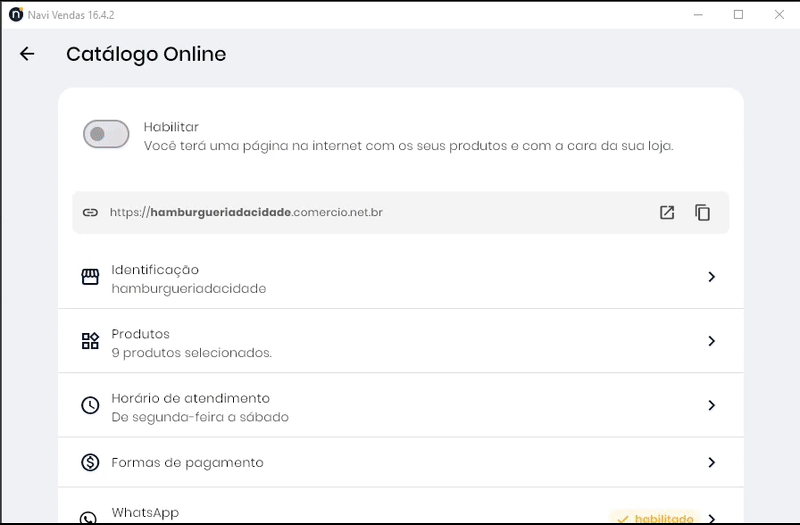This screenshot has width=800, height=525.
Task: Enable the Catálogo Online Habilitar switch
Action: (x=106, y=134)
